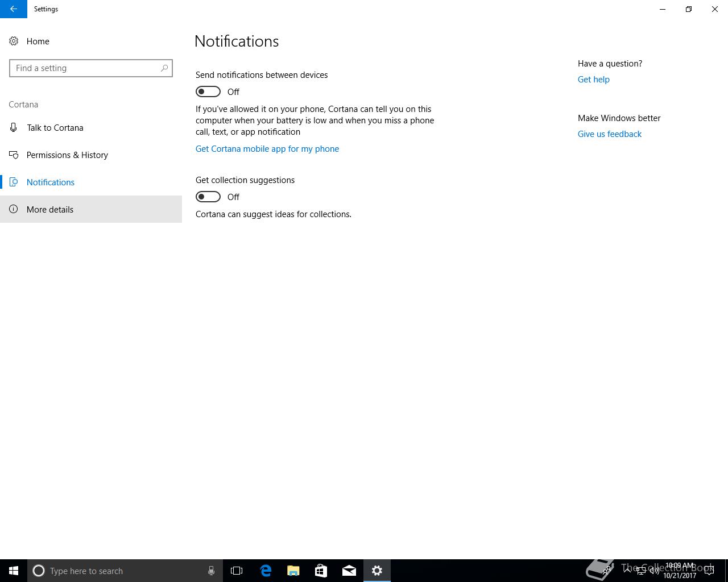728x582 pixels.
Task: Click the Cortana circle icon in the taskbar
Action: [x=39, y=571]
